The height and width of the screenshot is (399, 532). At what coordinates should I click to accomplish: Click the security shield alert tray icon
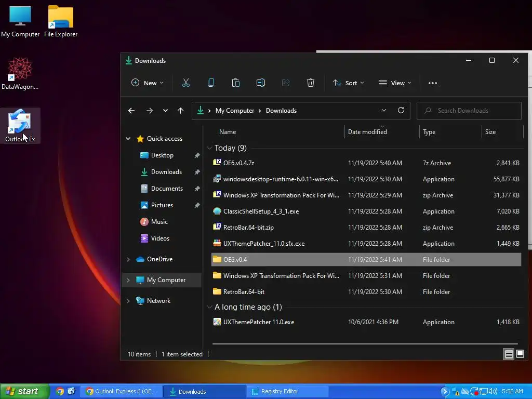coord(455,392)
